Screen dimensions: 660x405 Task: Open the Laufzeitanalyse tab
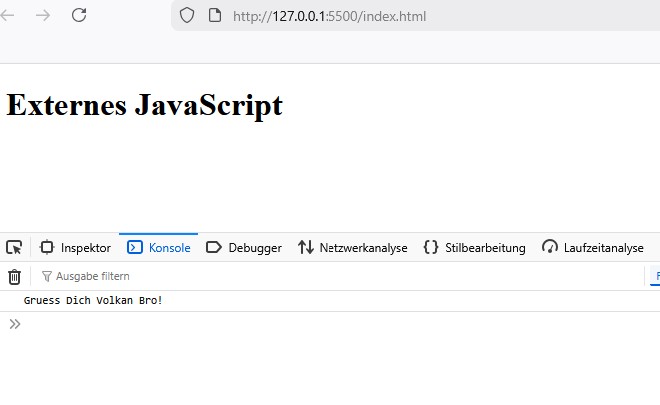pyautogui.click(x=592, y=247)
